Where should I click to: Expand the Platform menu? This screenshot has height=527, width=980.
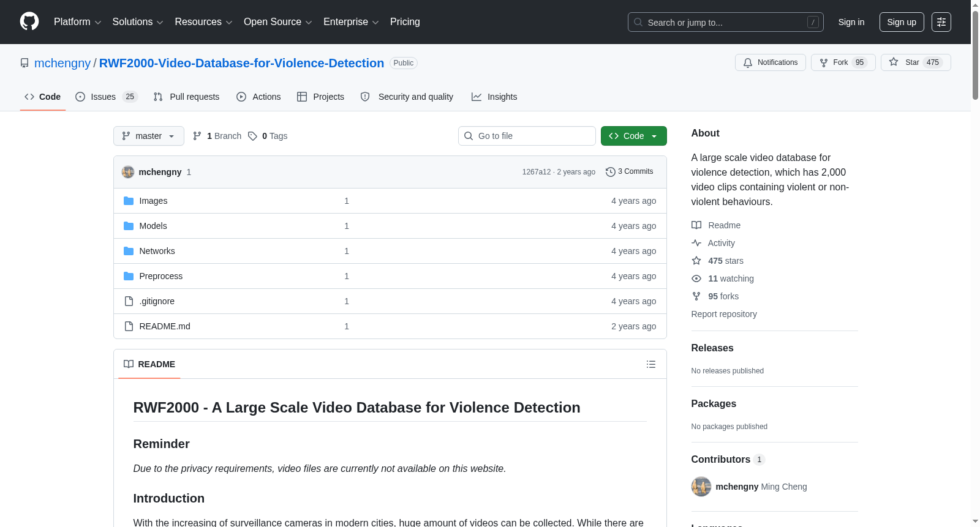point(77,22)
